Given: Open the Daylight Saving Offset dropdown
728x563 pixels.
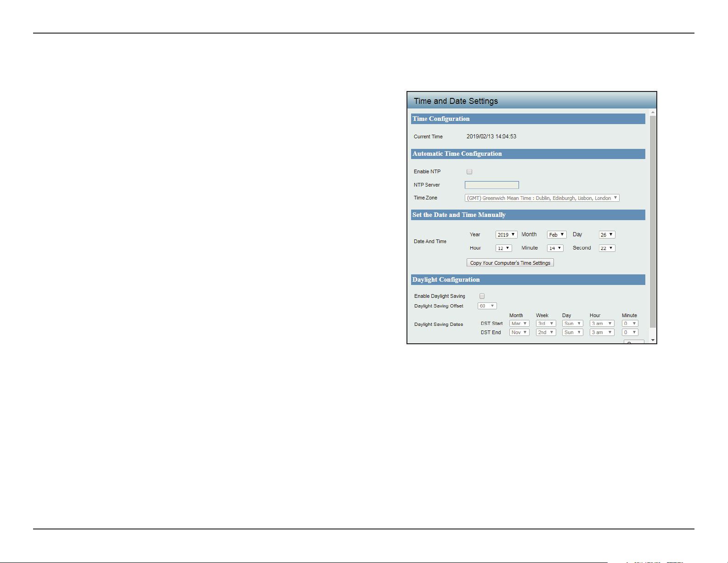Looking at the screenshot, I should pyautogui.click(x=487, y=306).
